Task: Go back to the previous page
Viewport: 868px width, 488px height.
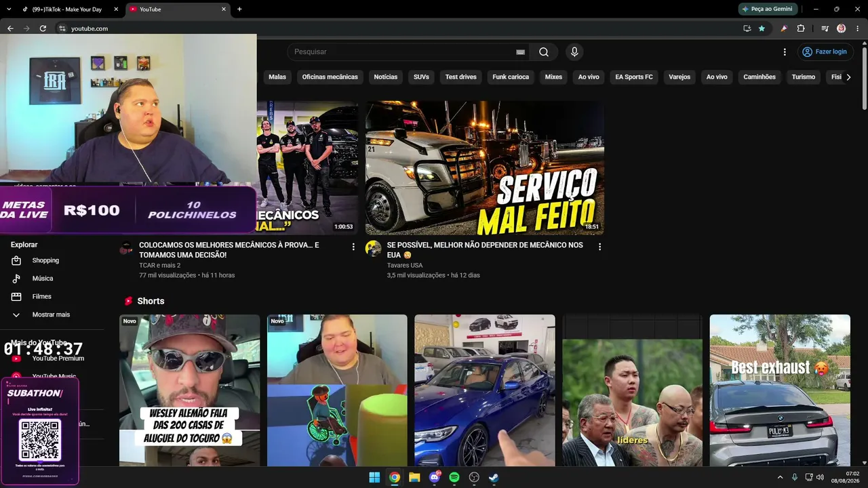Action: pyautogui.click(x=10, y=28)
